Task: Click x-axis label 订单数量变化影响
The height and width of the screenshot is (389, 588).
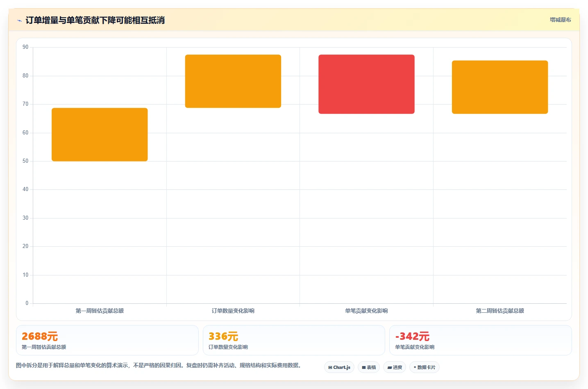Action: point(233,311)
